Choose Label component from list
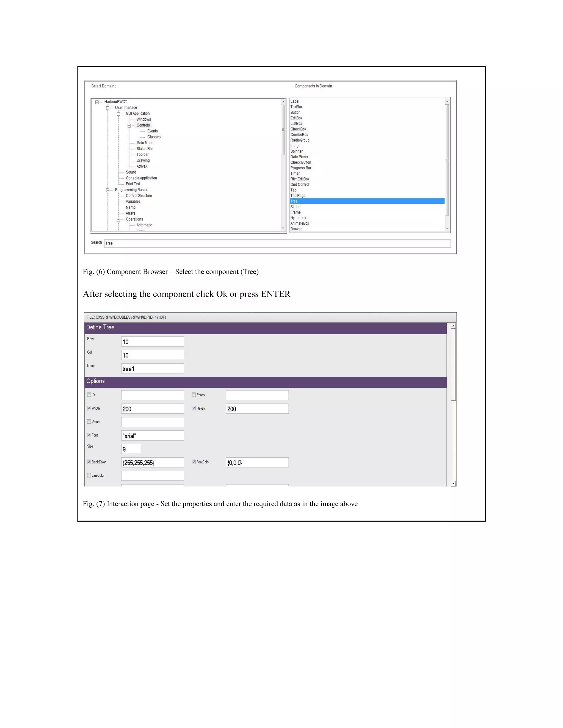Image resolution: width=563 pixels, height=728 pixels. (x=367, y=101)
